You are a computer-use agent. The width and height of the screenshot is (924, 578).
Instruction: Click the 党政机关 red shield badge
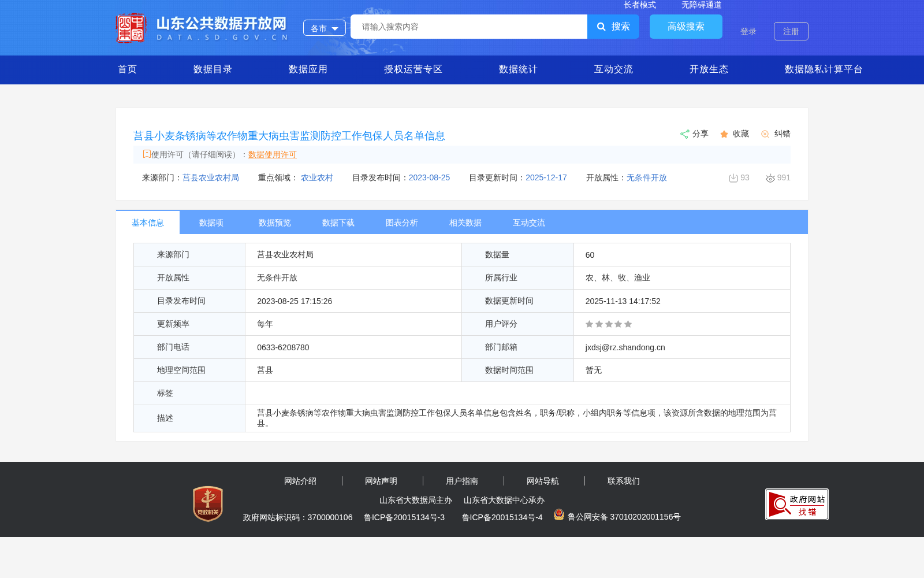(x=208, y=504)
